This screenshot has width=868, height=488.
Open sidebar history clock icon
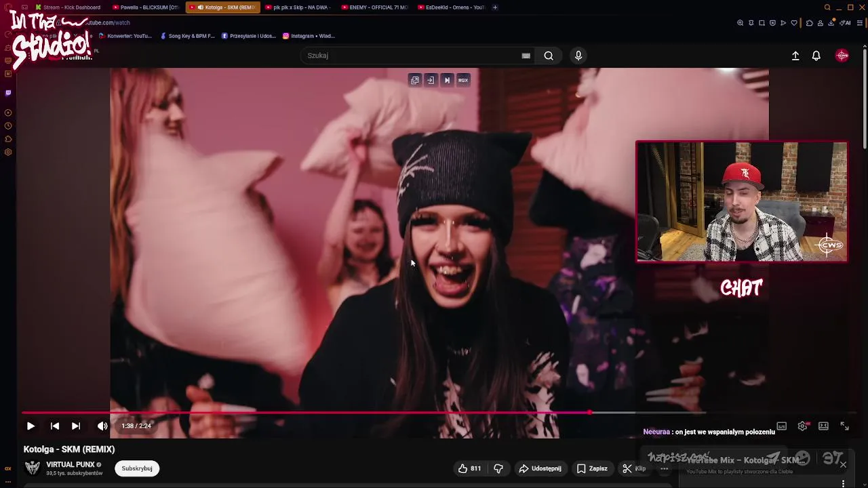(x=8, y=125)
